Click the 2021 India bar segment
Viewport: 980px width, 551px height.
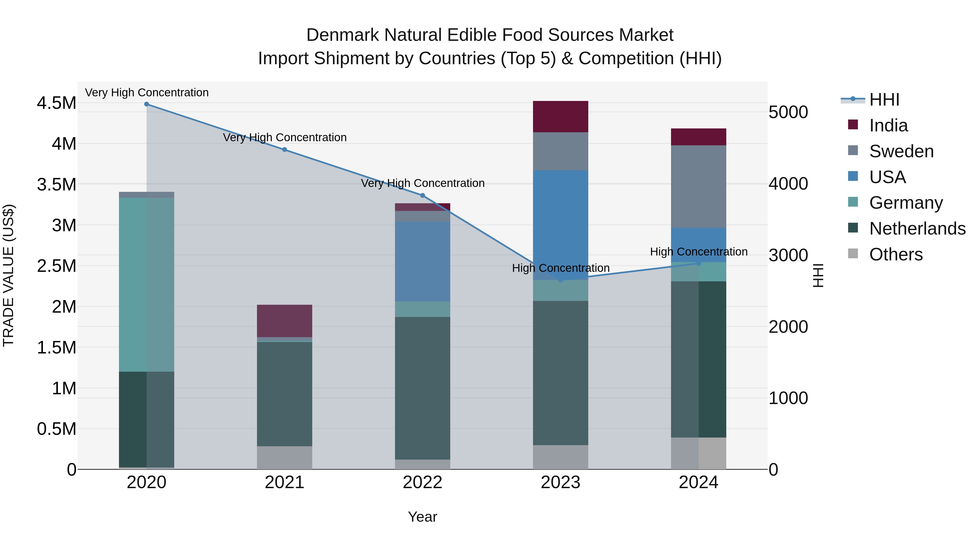pyautogui.click(x=284, y=321)
